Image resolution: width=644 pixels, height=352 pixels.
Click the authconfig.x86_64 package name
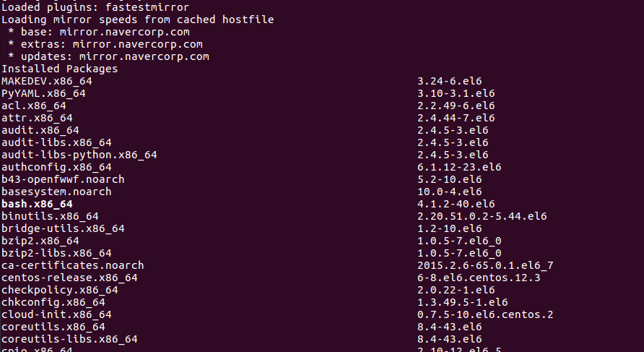point(57,167)
